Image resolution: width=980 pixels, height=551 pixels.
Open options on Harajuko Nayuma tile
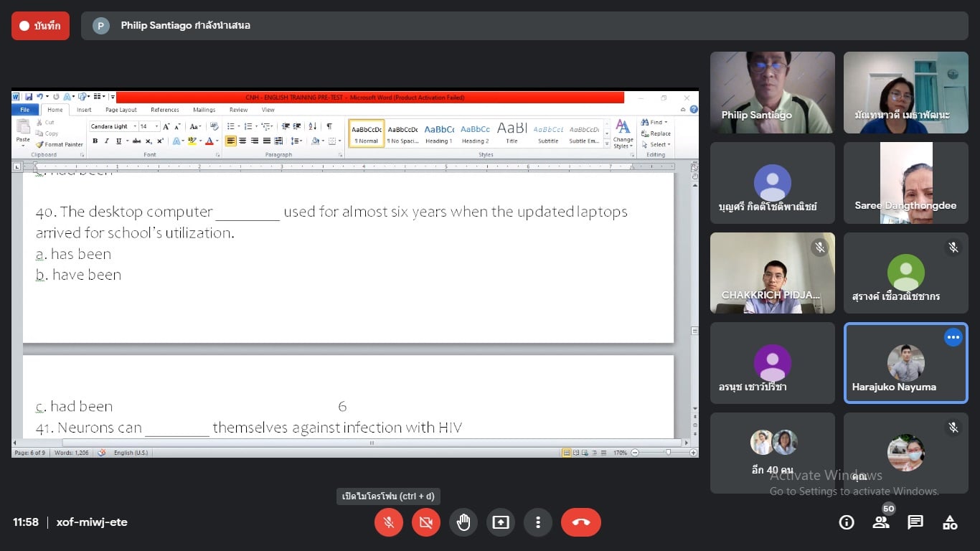point(953,337)
